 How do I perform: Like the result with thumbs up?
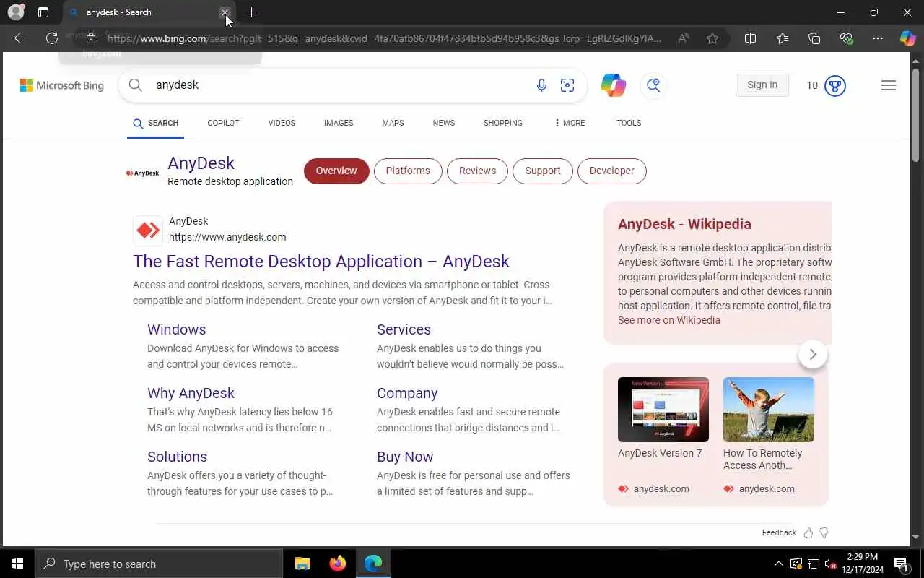click(x=808, y=533)
